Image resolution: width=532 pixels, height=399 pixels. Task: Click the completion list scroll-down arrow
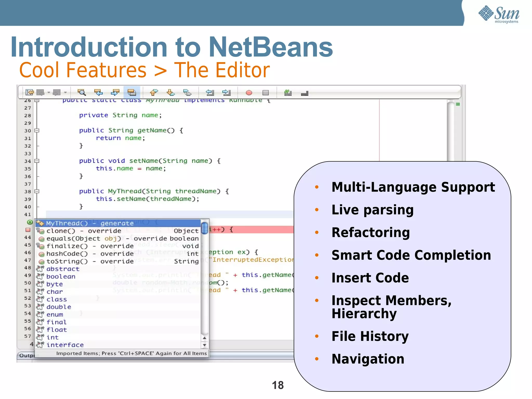click(205, 345)
